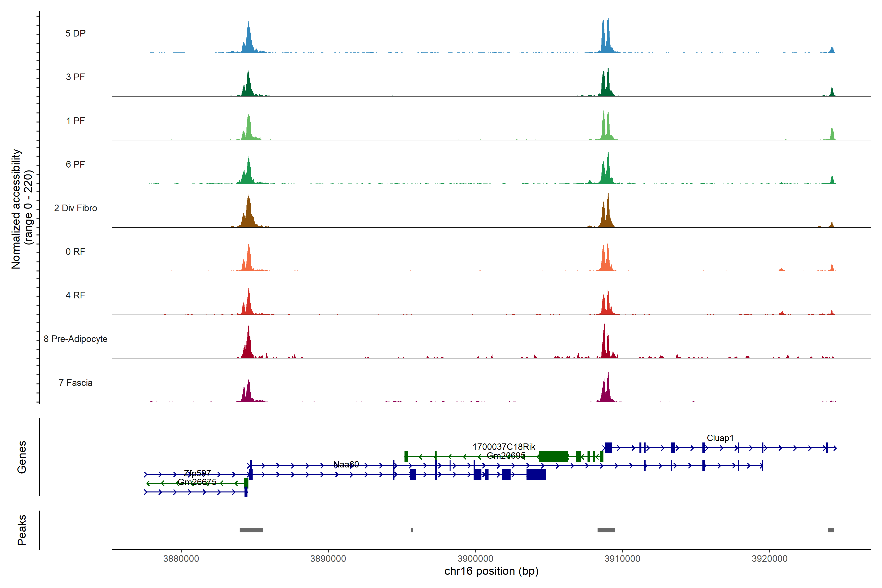Click the 3920000 axis tick label

pos(770,558)
